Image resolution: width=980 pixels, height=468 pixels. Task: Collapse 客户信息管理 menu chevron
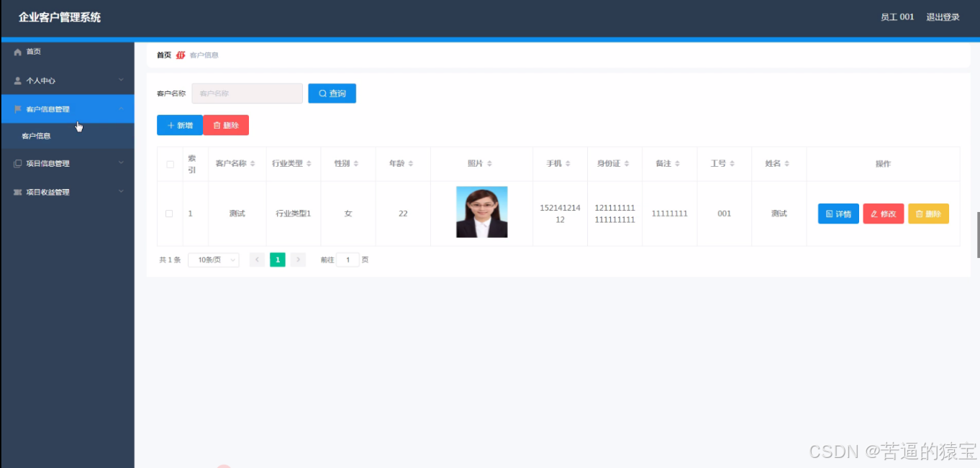[x=121, y=109]
